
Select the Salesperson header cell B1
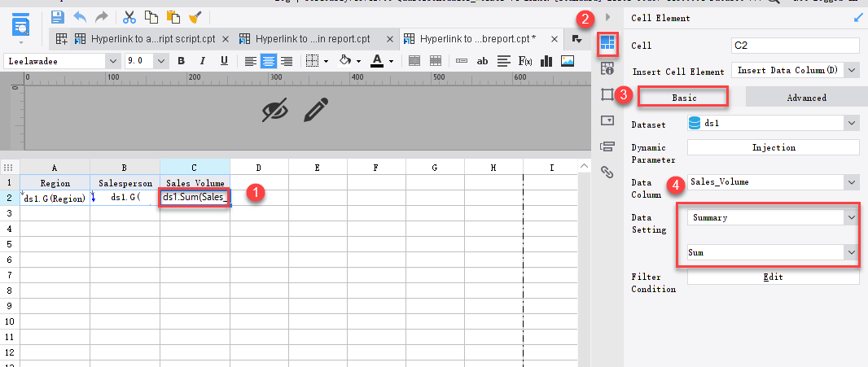point(125,182)
